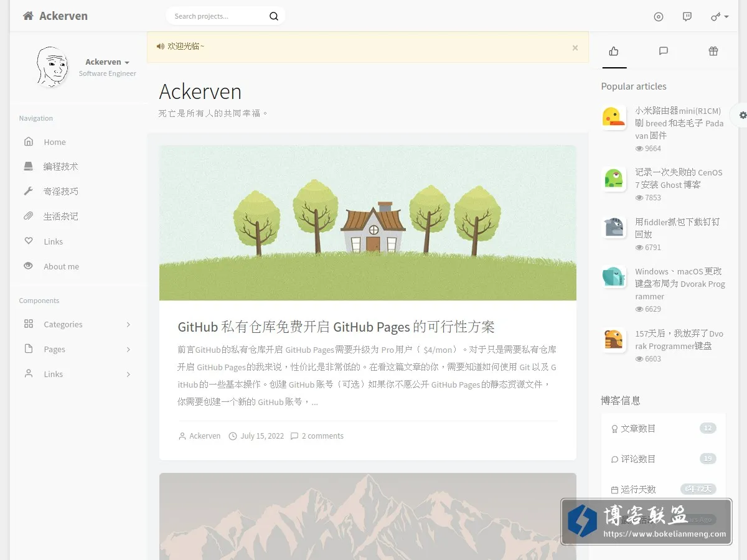Click the heart icon for Links

tap(28, 241)
